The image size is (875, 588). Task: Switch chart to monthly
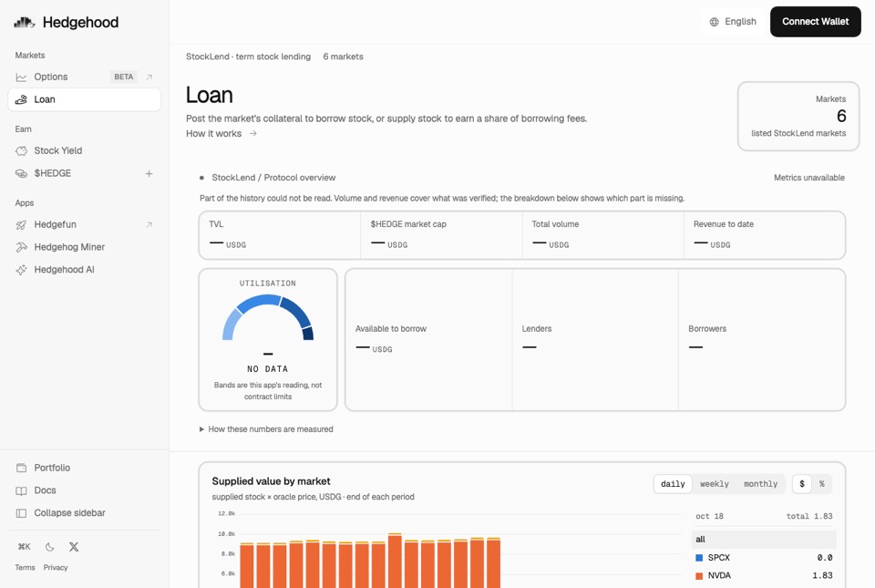pyautogui.click(x=760, y=484)
